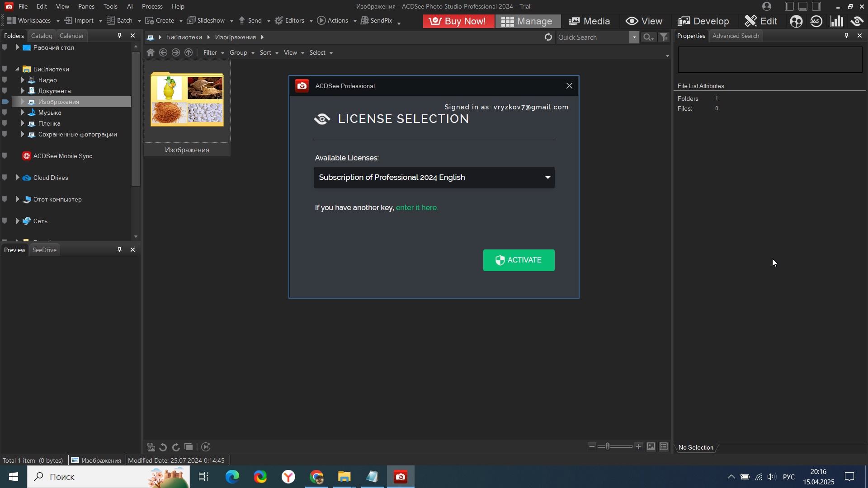
Task: Select the Изображения folder thumbnail
Action: (x=187, y=100)
